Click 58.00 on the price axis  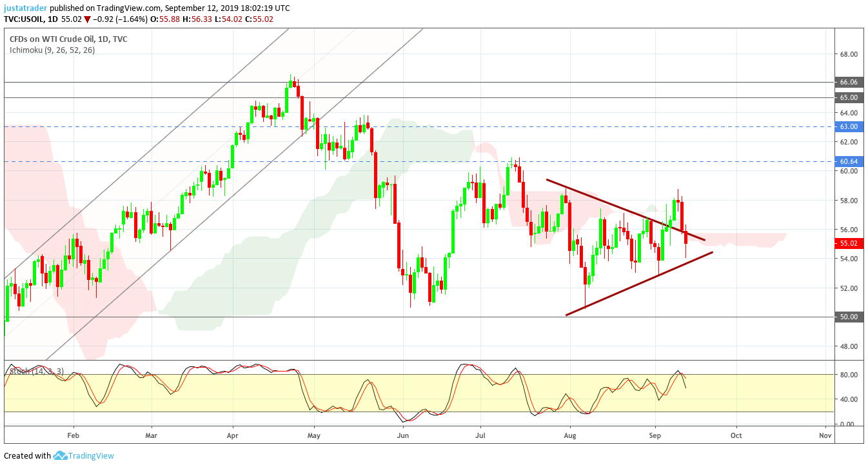[x=849, y=201]
